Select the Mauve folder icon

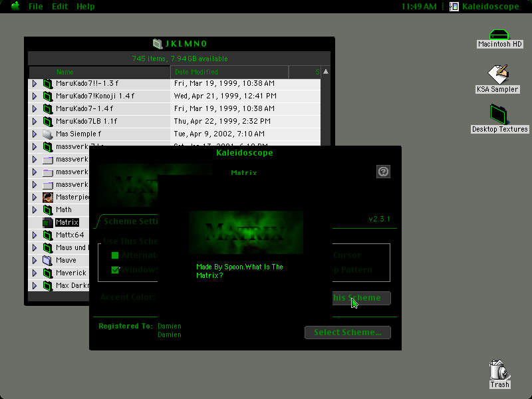click(47, 260)
